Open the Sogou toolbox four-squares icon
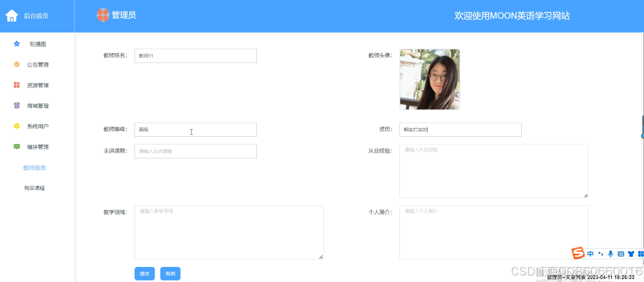 pos(641,254)
